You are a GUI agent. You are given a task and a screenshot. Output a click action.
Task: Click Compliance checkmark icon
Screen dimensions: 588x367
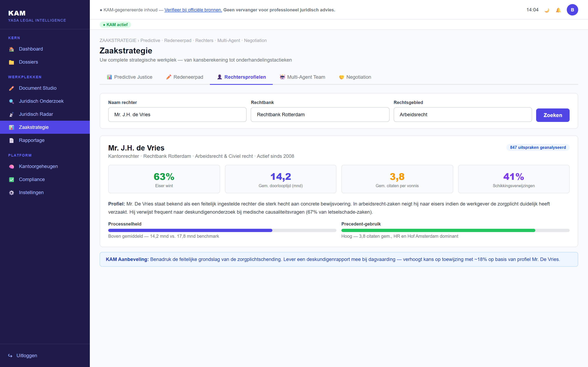(11, 180)
